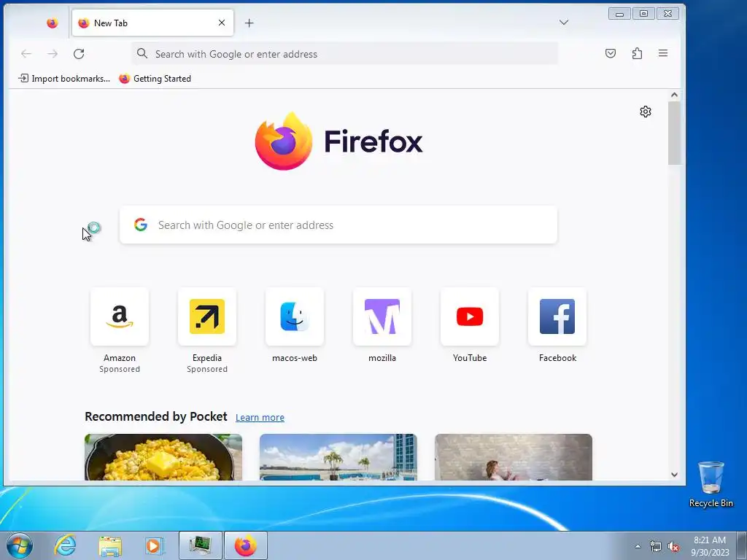
Task: Click the Firefox logo on new tab page
Action: click(x=338, y=141)
